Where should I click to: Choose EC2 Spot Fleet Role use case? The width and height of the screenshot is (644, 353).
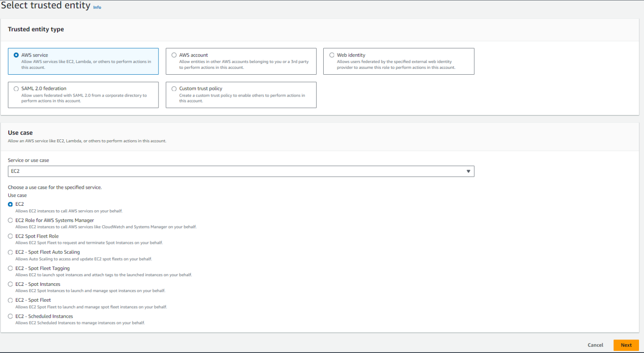click(x=10, y=236)
